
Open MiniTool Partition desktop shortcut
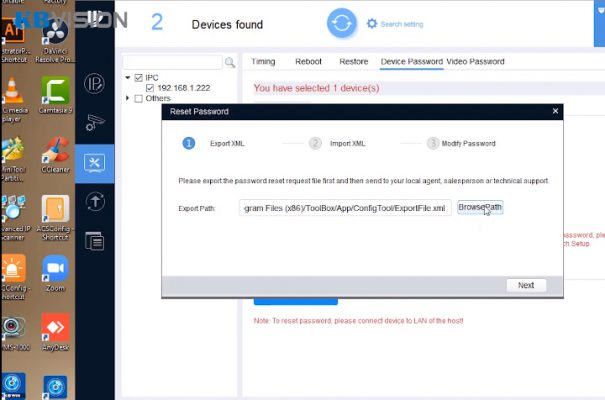[x=13, y=159]
